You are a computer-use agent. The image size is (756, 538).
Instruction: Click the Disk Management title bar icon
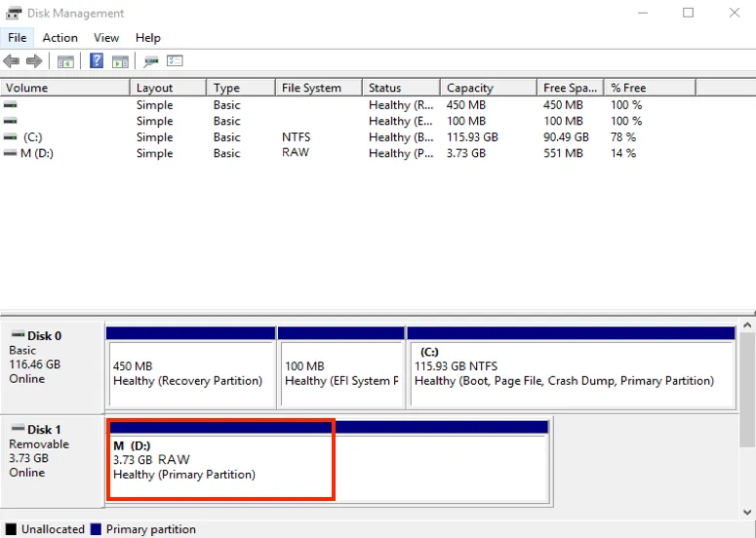pos(11,14)
